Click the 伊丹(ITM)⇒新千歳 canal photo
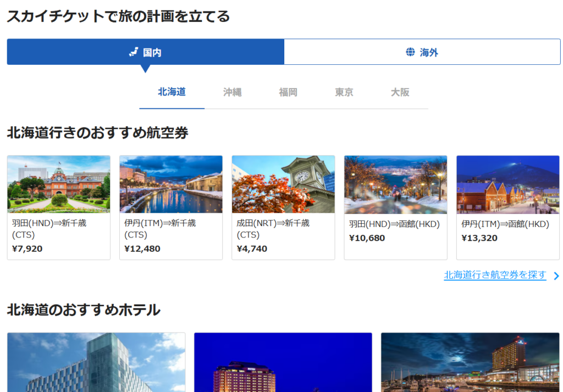Screen dimensions: 563x392 coord(171,184)
